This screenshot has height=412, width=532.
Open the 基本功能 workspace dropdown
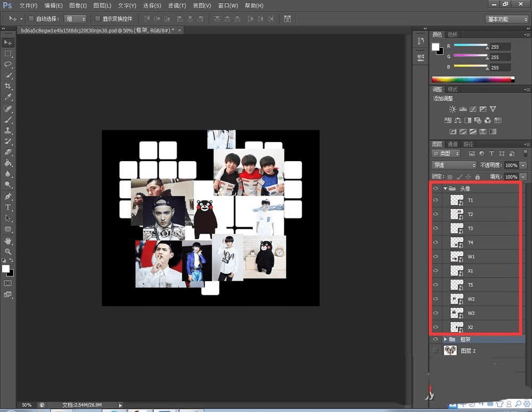point(506,19)
